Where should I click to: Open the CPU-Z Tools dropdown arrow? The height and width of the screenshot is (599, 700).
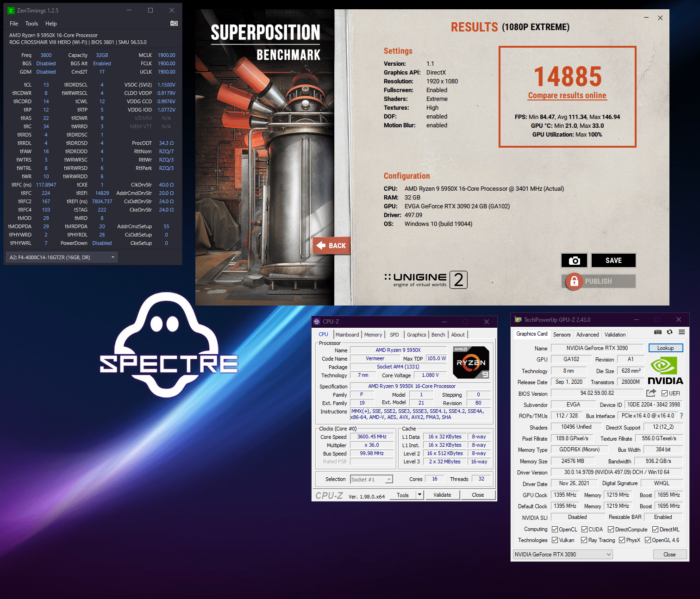[419, 495]
